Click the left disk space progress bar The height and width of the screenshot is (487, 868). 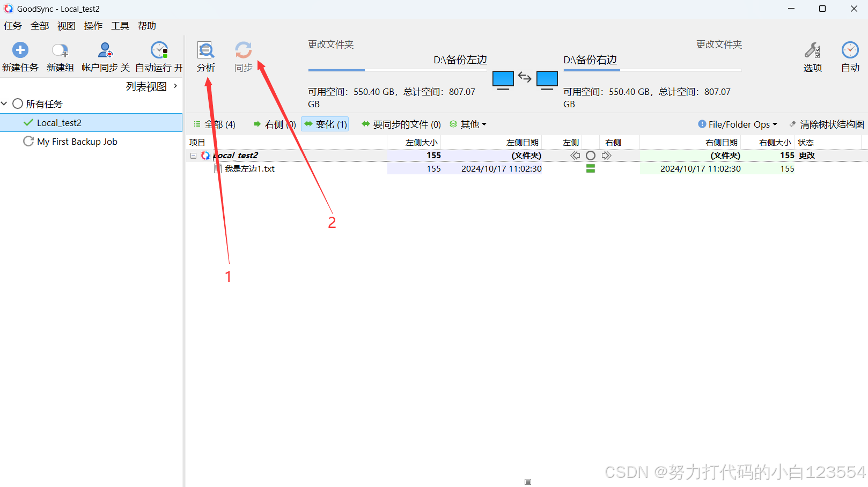click(x=397, y=70)
